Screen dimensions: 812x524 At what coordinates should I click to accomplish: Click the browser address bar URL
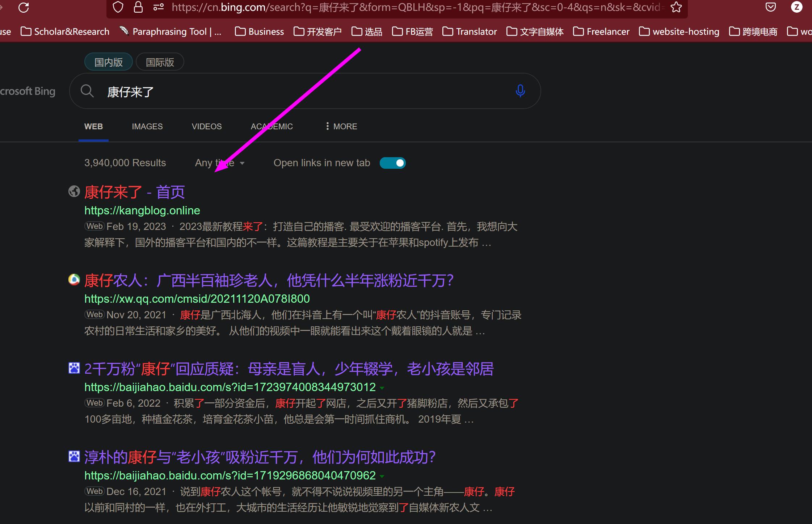pos(416,7)
